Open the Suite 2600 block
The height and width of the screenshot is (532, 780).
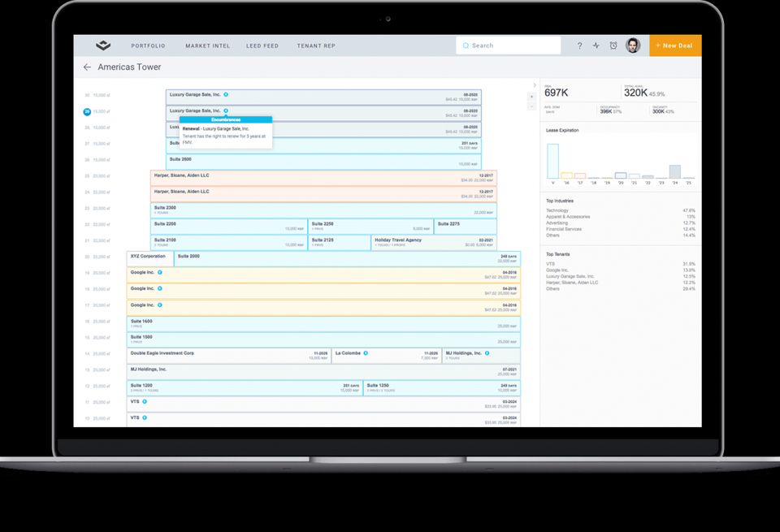(x=323, y=162)
